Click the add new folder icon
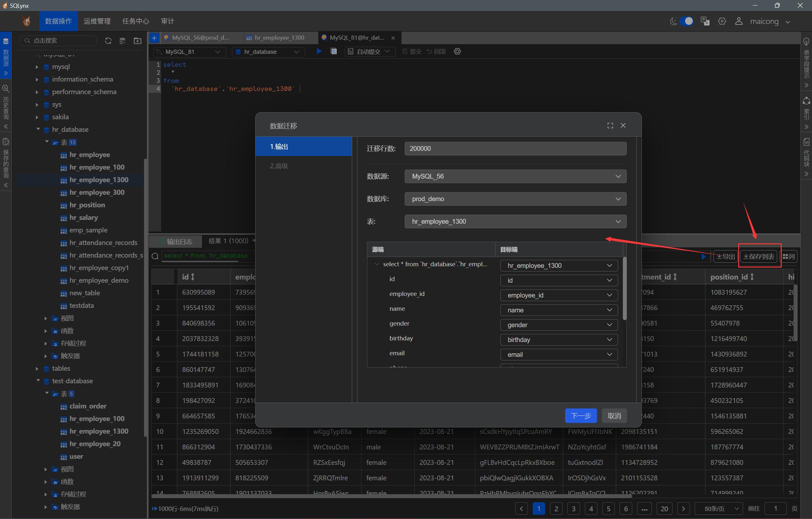 click(137, 41)
